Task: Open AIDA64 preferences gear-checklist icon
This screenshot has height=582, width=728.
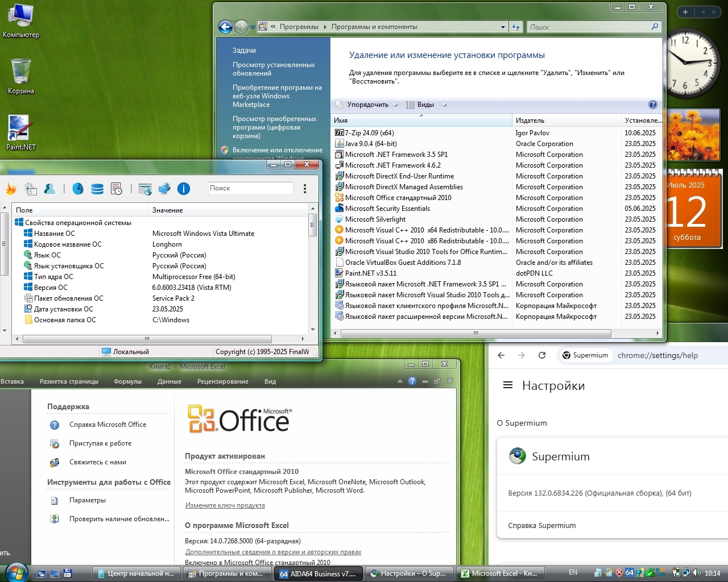Action: click(x=31, y=189)
